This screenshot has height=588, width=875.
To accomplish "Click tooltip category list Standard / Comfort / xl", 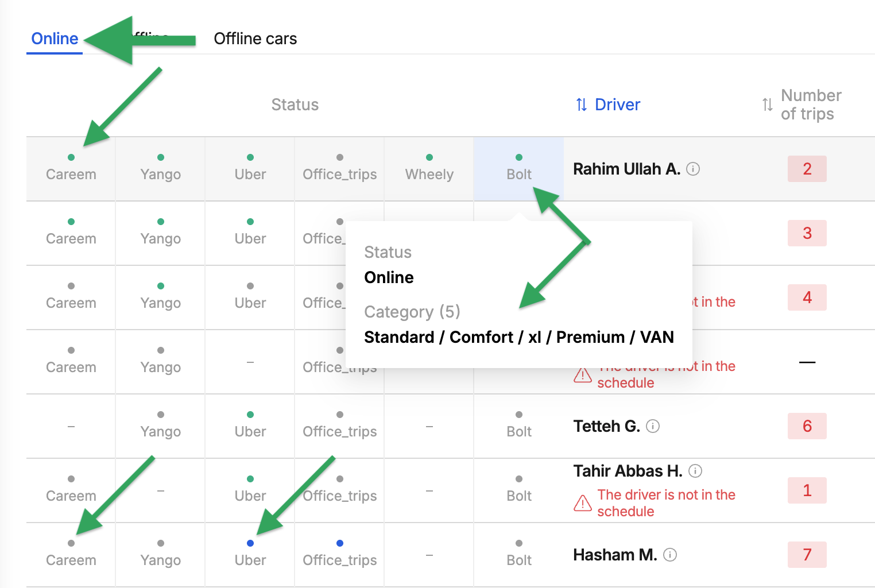I will tap(519, 337).
